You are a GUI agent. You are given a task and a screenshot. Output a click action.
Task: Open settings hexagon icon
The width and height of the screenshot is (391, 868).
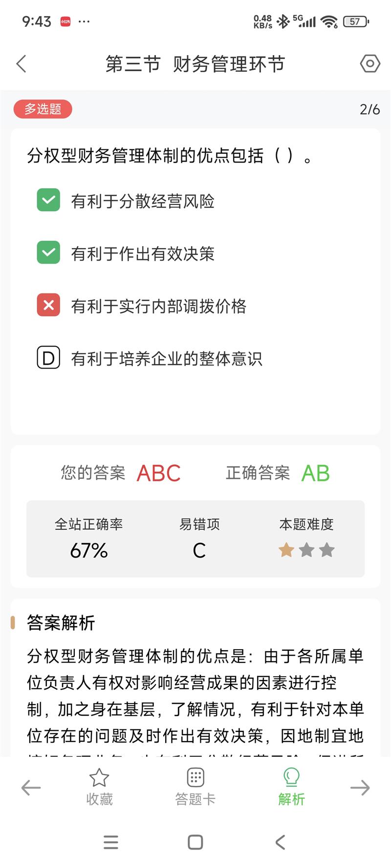click(x=370, y=64)
